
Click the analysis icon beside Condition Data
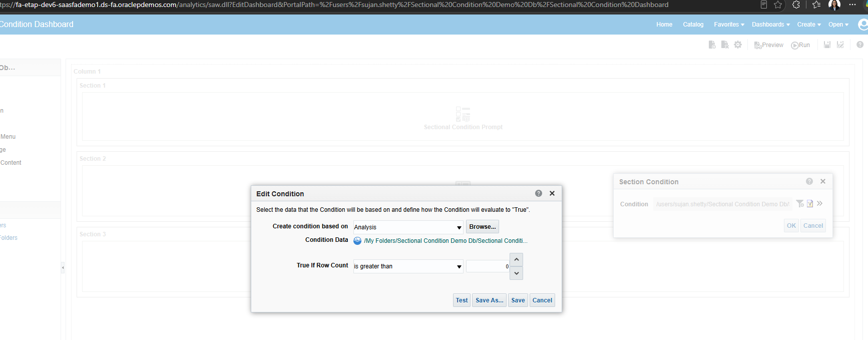[x=357, y=241]
